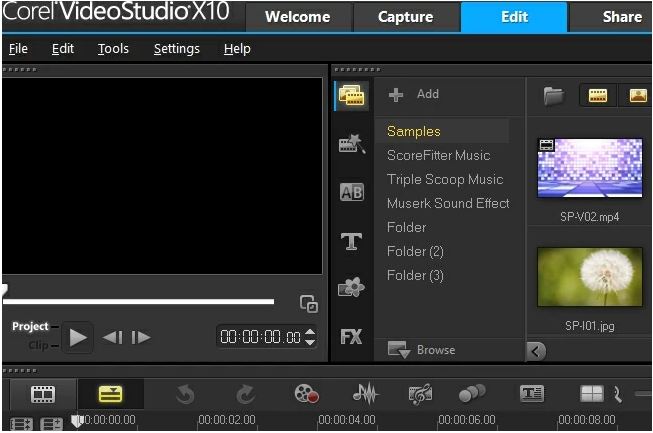This screenshot has width=653, height=433.
Task: Click the Enlarge preview icon
Action: click(309, 304)
